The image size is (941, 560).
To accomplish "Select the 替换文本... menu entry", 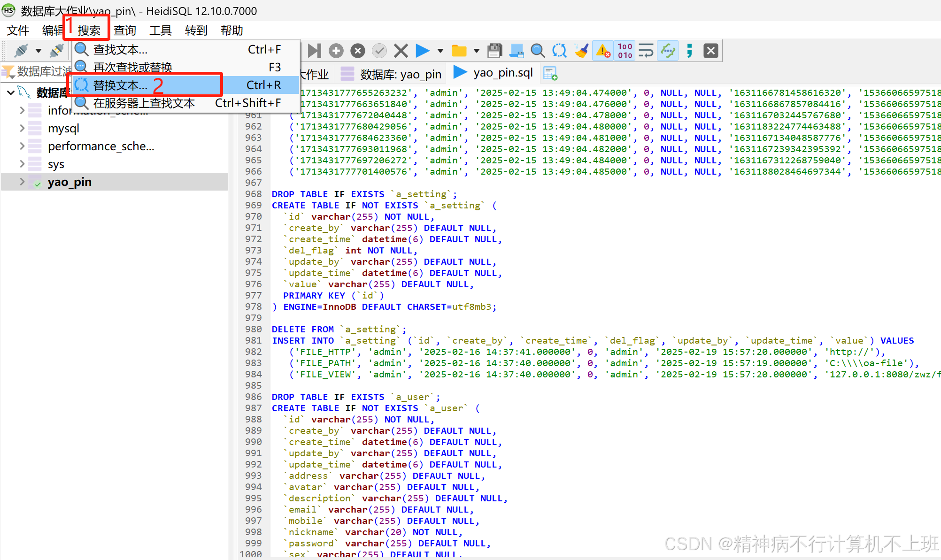I will point(120,85).
